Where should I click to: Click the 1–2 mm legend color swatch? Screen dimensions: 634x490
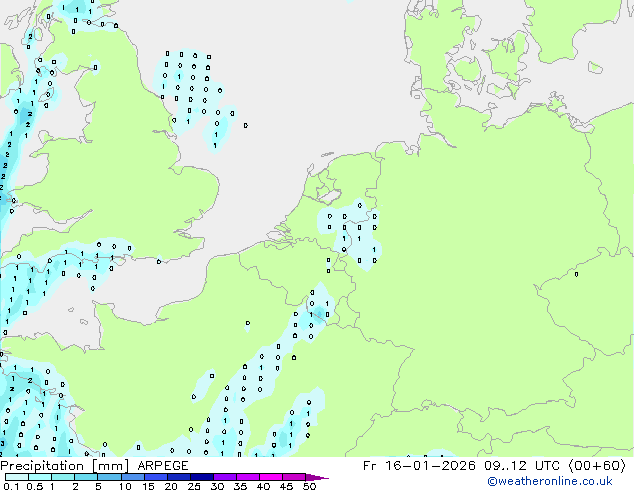click(x=63, y=477)
